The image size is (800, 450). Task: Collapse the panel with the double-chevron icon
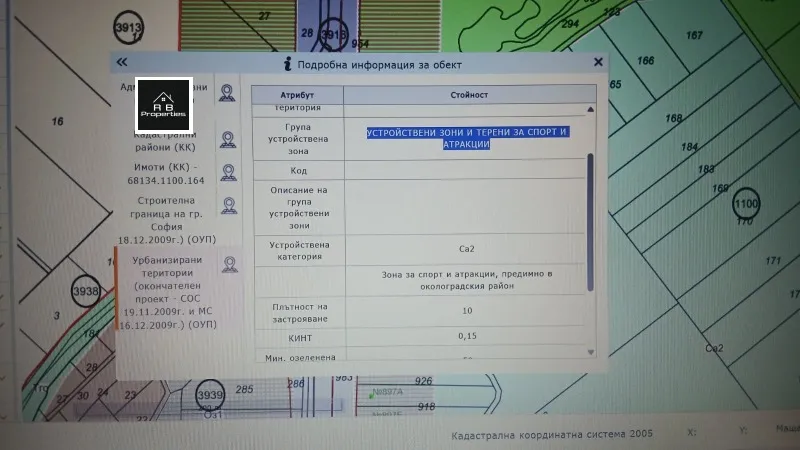click(122, 62)
